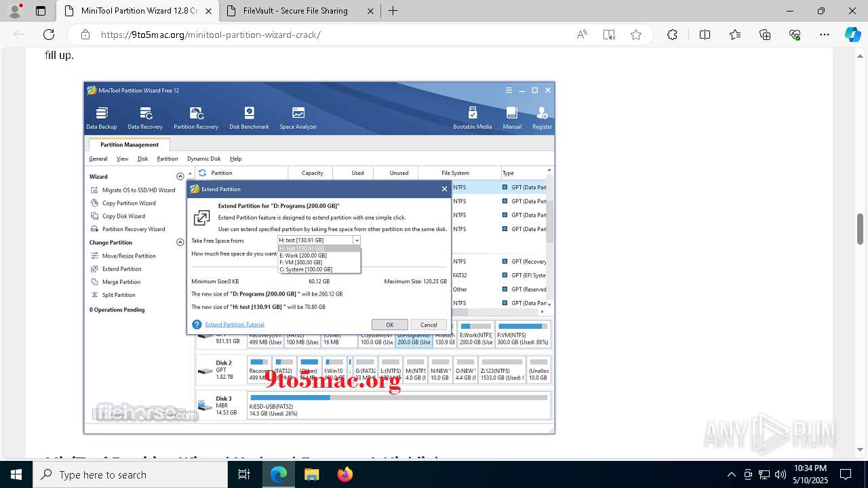Open the Partition menu
Viewport: 868px width, 488px height.
pos(167,159)
